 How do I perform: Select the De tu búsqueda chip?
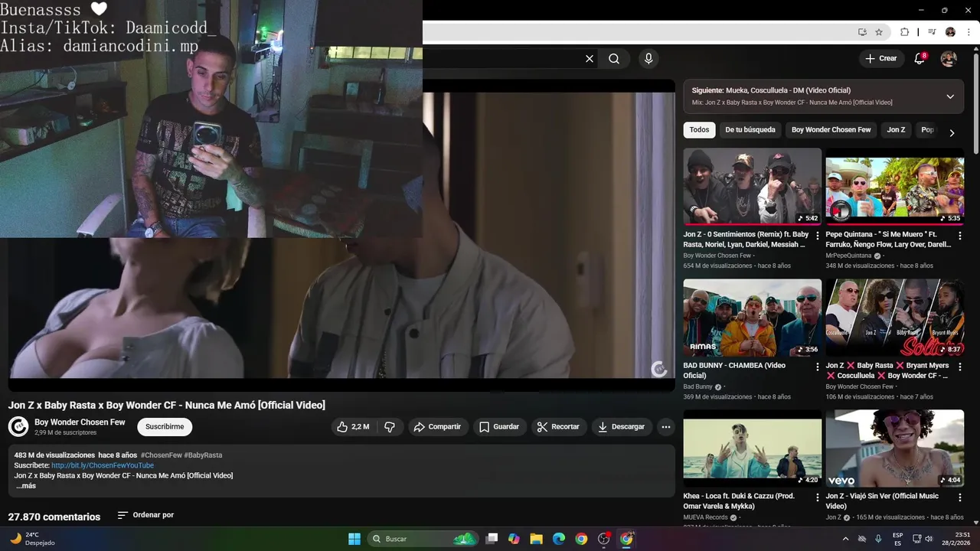click(750, 130)
